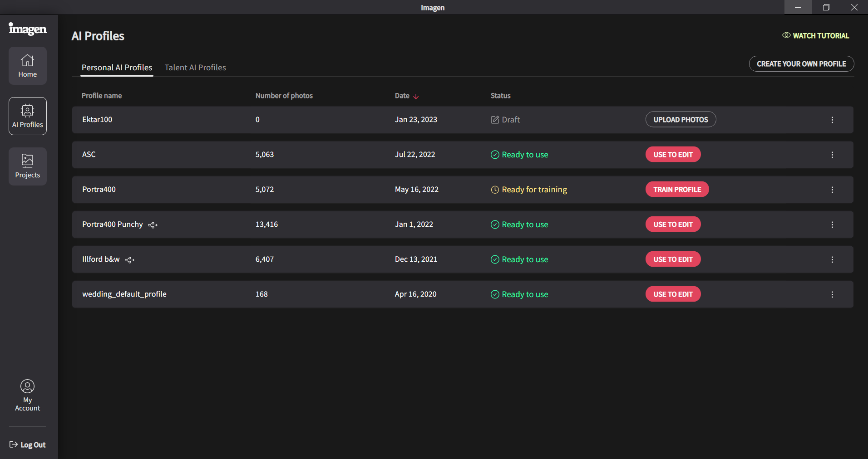Restore down the Imagen window
The width and height of the screenshot is (868, 459).
(x=826, y=7)
